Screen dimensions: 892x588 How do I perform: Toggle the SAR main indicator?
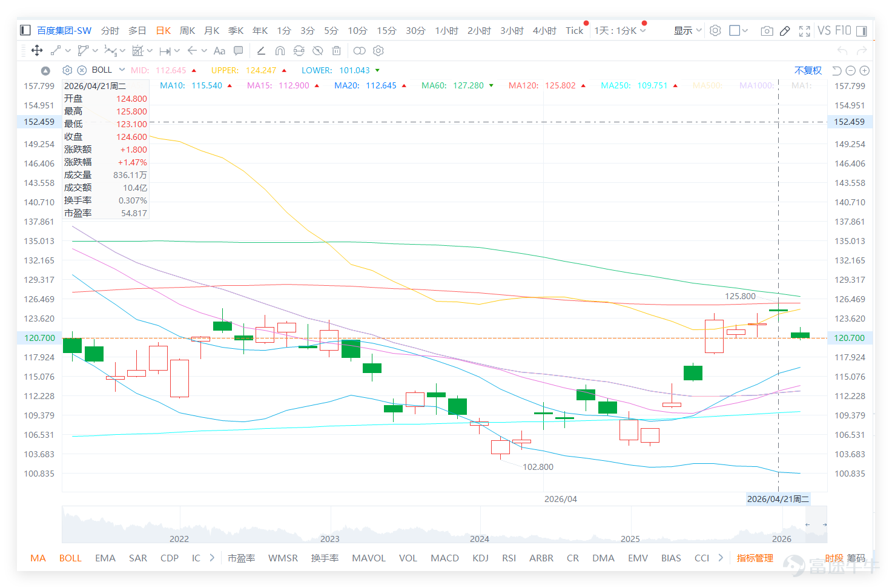(x=138, y=558)
